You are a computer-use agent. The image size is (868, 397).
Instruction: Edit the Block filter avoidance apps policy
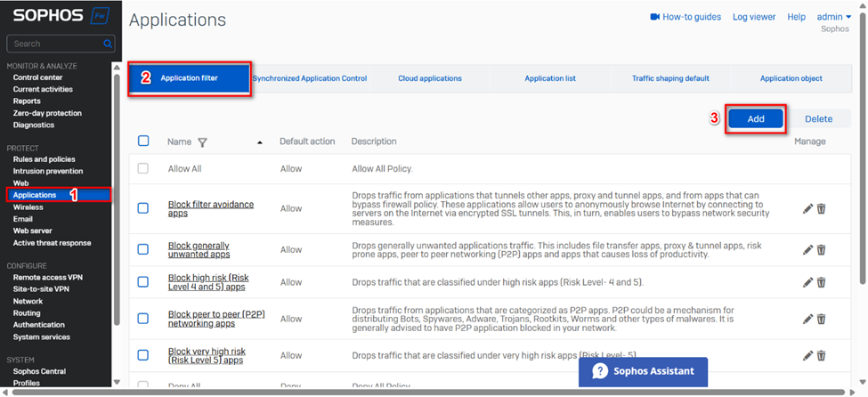pos(807,208)
